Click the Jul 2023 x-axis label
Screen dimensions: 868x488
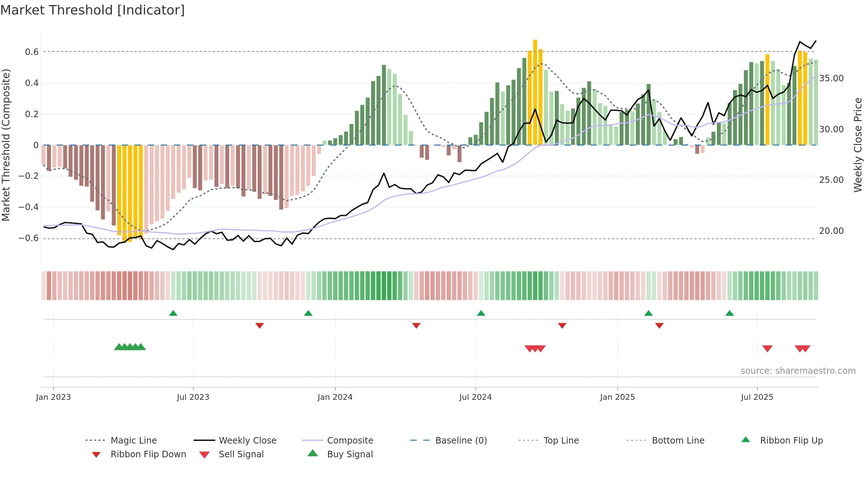(x=193, y=397)
